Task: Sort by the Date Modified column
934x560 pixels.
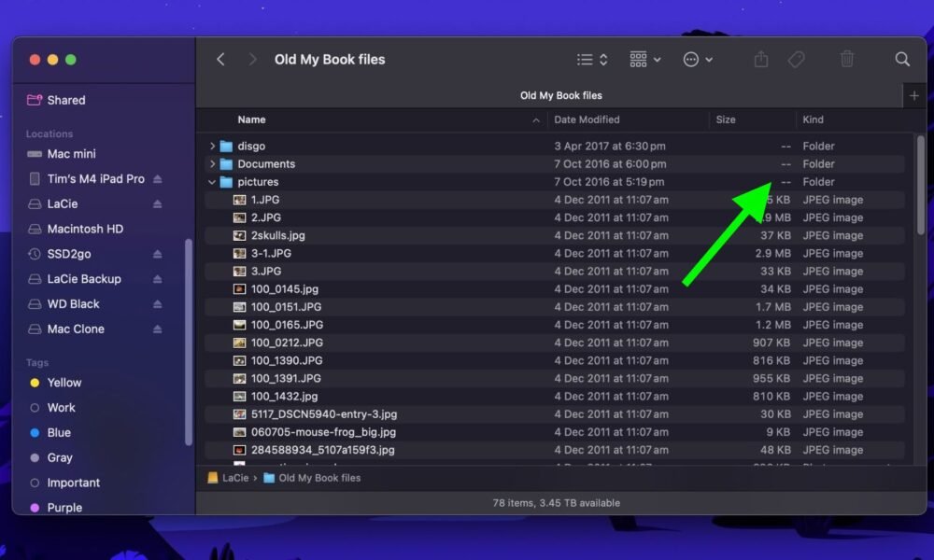Action: 587,119
